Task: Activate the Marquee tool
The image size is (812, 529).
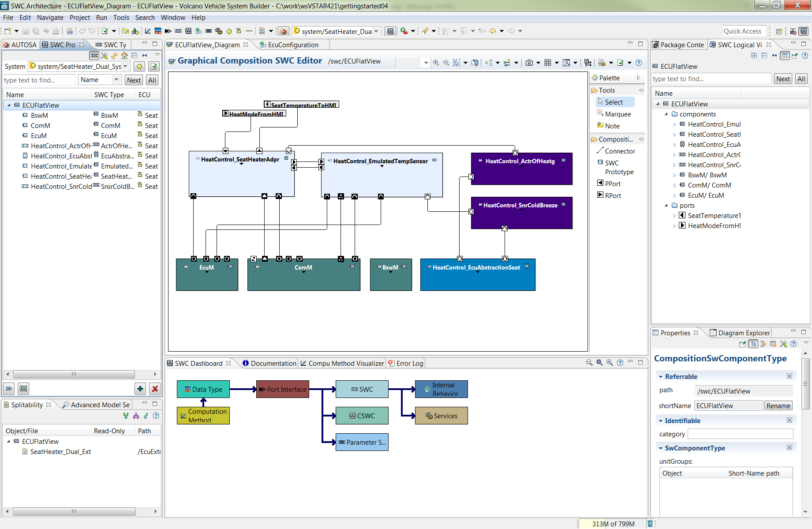Action: click(617, 114)
